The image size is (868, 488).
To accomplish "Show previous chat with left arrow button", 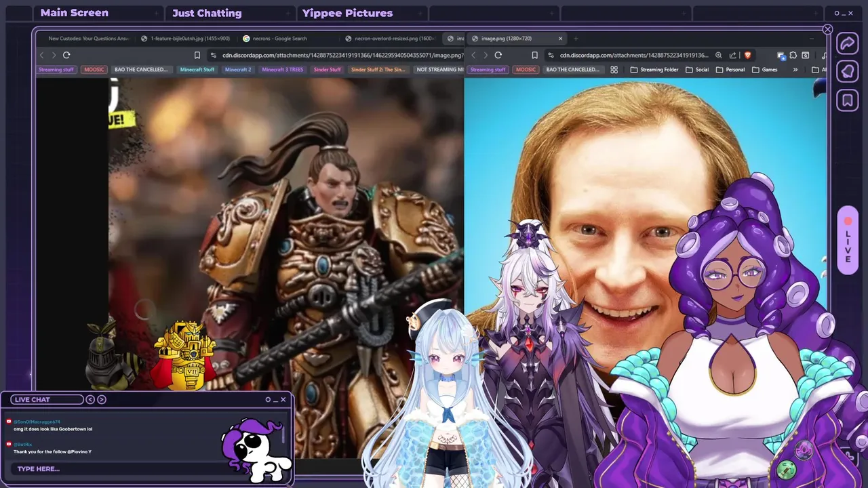I will click(x=90, y=399).
